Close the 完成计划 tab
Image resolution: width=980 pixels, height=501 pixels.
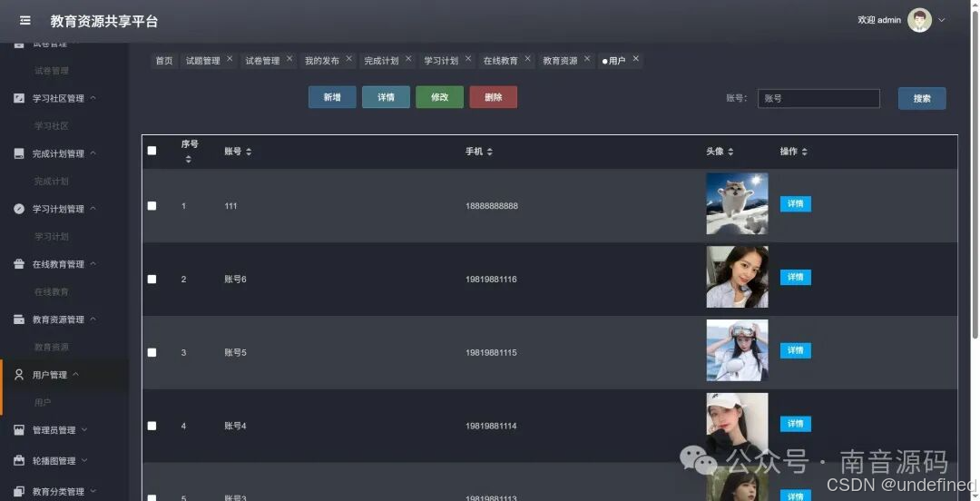pos(408,58)
